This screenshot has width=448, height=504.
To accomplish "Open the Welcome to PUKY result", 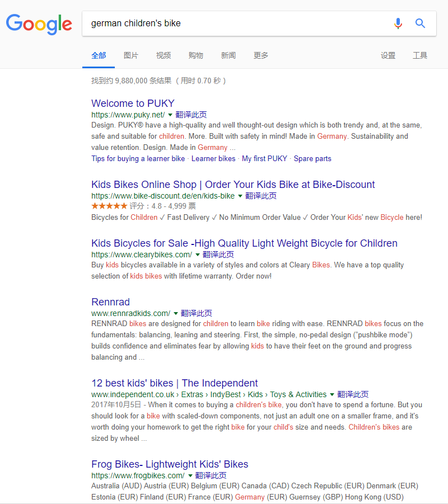I will (133, 103).
